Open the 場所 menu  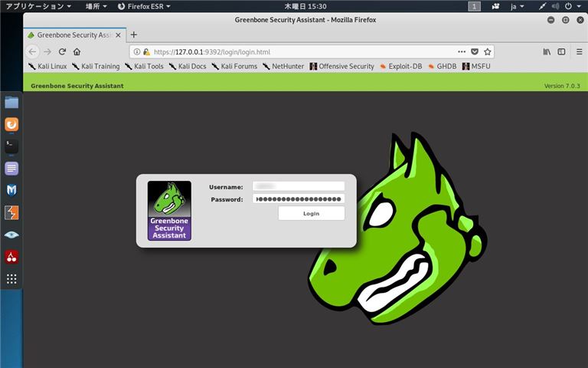click(96, 6)
